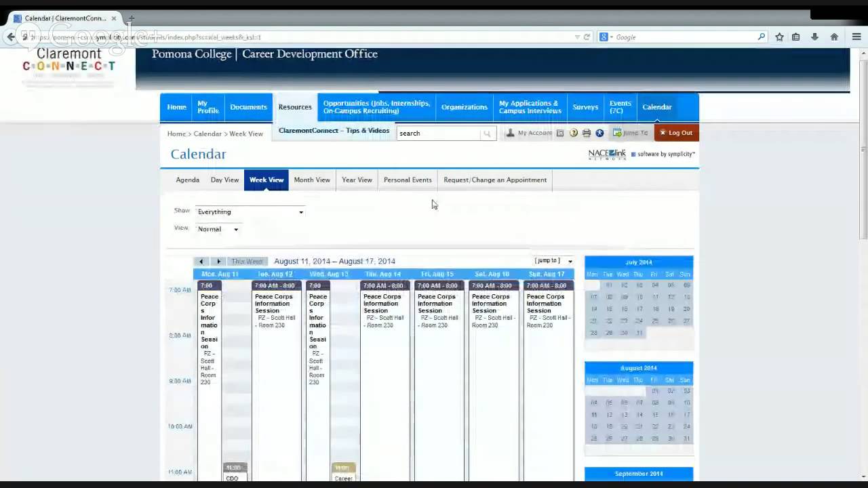
Task: Switch to Agenda tab
Action: click(188, 180)
